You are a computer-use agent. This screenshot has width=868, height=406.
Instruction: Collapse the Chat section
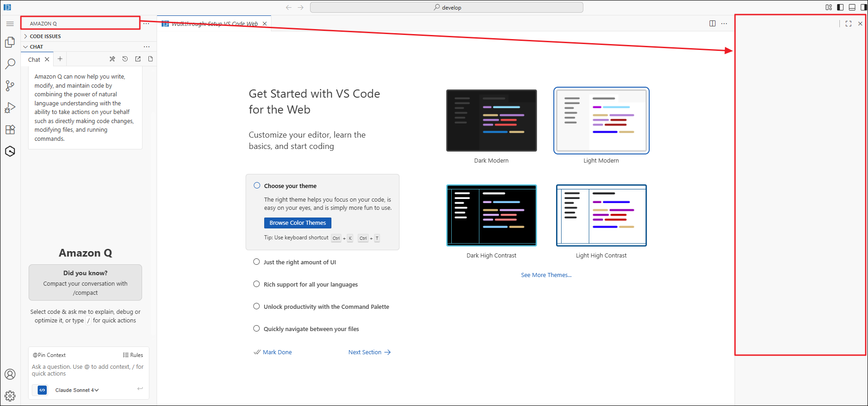(36, 47)
